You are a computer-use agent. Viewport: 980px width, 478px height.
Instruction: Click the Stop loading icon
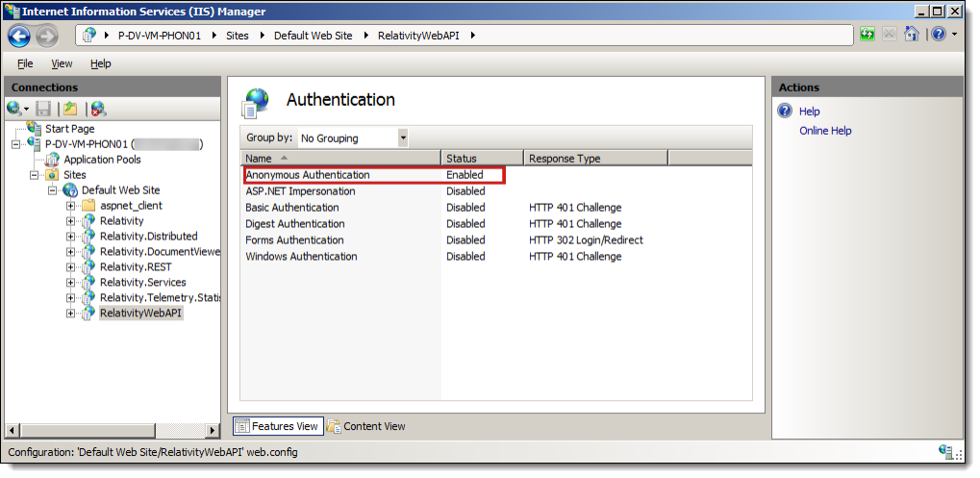click(x=890, y=34)
